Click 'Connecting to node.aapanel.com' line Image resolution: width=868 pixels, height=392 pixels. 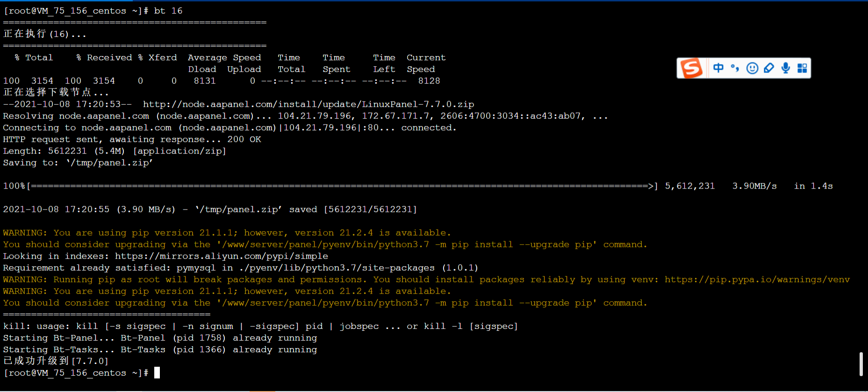pos(230,128)
